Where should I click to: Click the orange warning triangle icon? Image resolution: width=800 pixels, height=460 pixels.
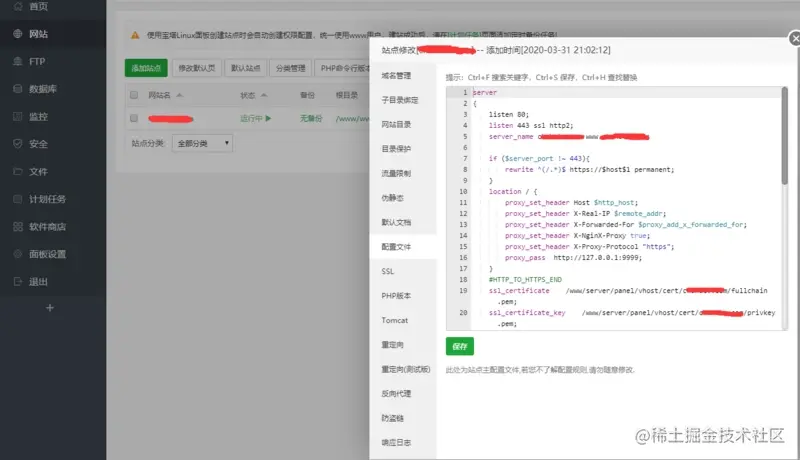(135, 35)
